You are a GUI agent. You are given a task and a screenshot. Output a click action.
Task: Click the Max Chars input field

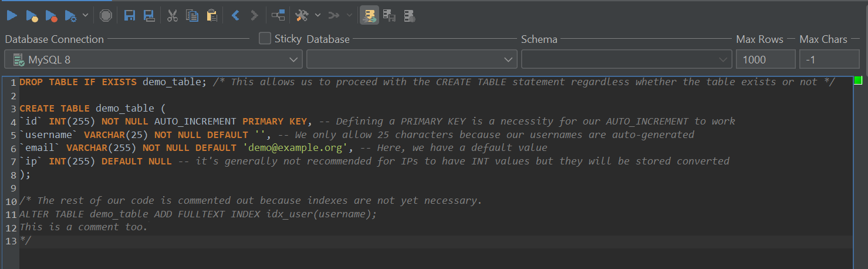click(829, 59)
